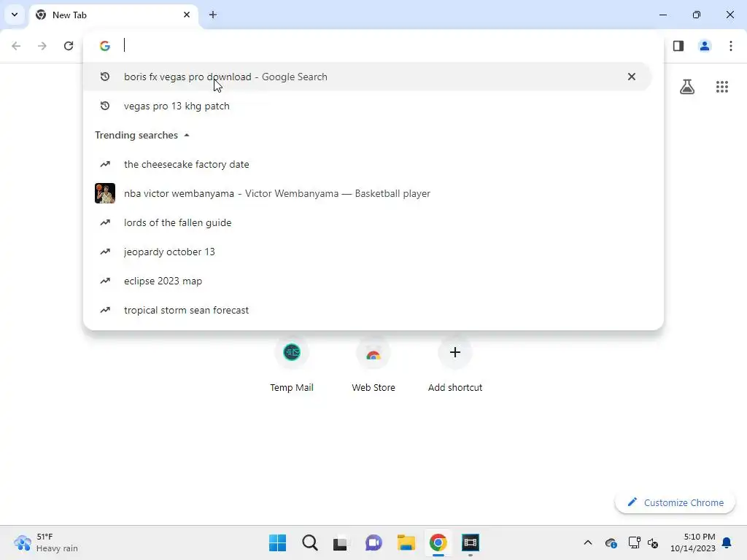747x560 pixels.
Task: Open the Chat taskbar icon
Action: tap(373, 542)
